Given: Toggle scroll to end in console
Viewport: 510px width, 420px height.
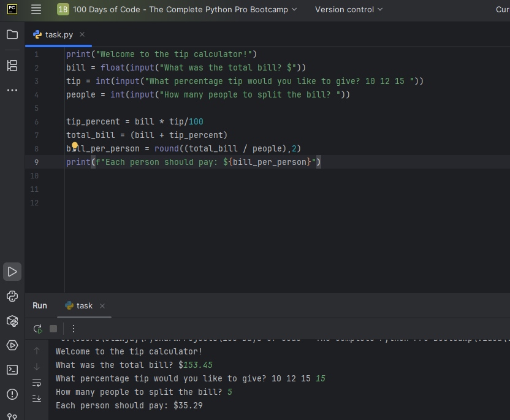Looking at the screenshot, I should pyautogui.click(x=37, y=398).
